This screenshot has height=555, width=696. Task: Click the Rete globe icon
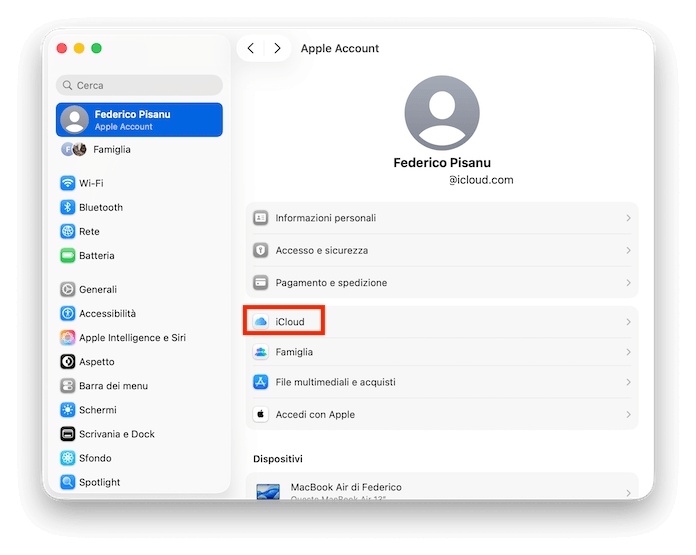click(67, 231)
